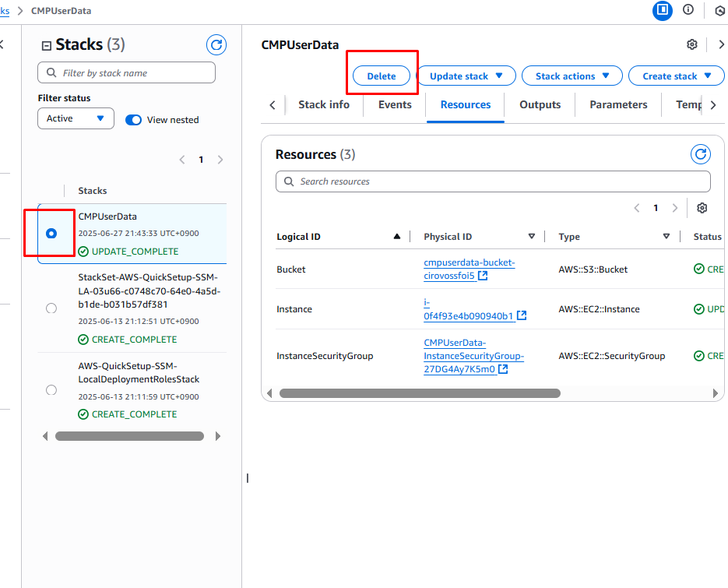This screenshot has height=588, width=728.
Task: Collapse the Stacks panel header icon
Action: [x=47, y=45]
